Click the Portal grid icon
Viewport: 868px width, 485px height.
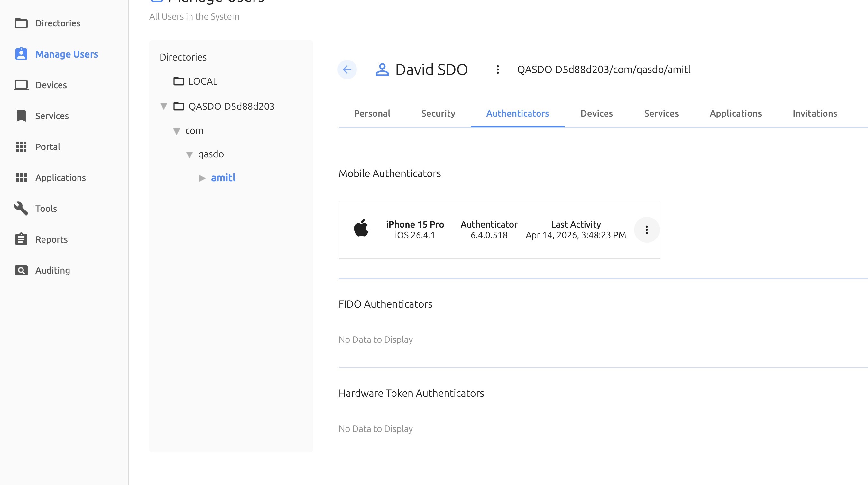click(x=21, y=147)
